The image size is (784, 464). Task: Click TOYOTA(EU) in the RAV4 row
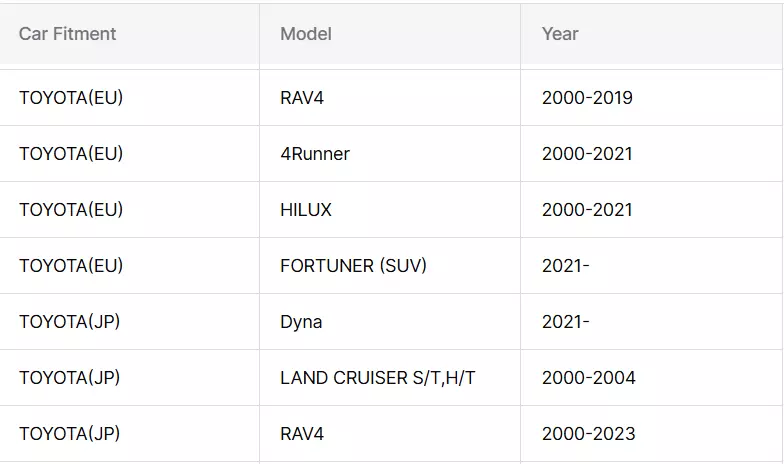point(71,98)
